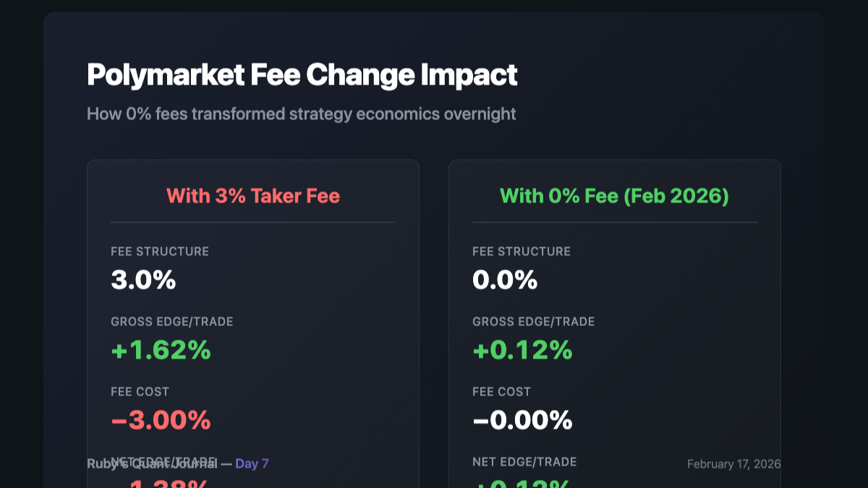Open the purple "Day 7" link
868x488 pixels.
pos(252,464)
